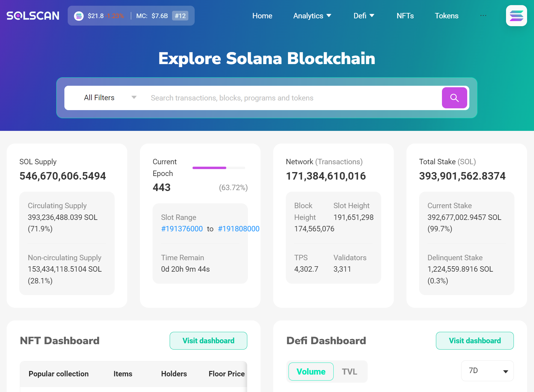Expand the Analytics menu arrow
Image resolution: width=534 pixels, height=392 pixels.
pyautogui.click(x=329, y=16)
